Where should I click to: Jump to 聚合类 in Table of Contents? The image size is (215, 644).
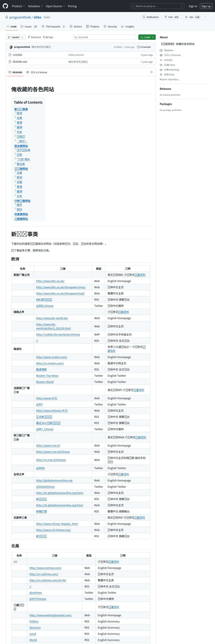(x=21, y=164)
